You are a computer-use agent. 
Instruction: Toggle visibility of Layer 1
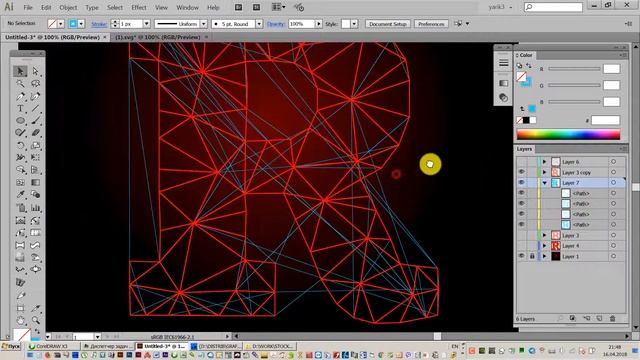click(522, 256)
